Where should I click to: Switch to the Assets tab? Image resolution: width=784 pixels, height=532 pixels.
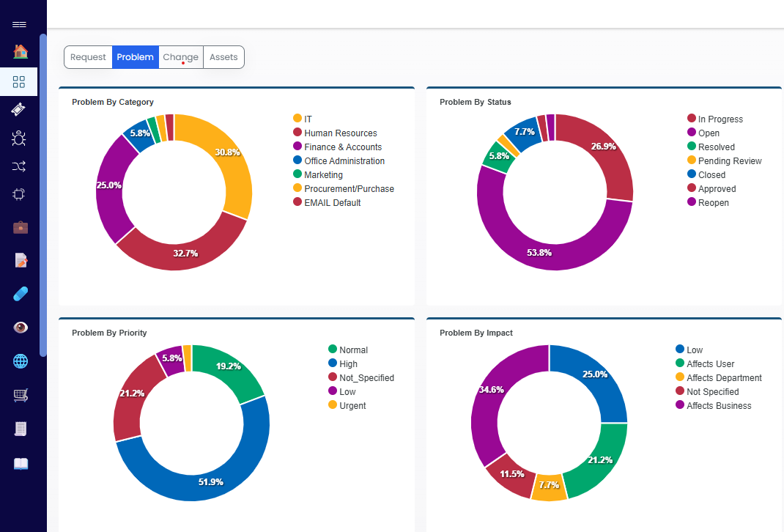[223, 57]
